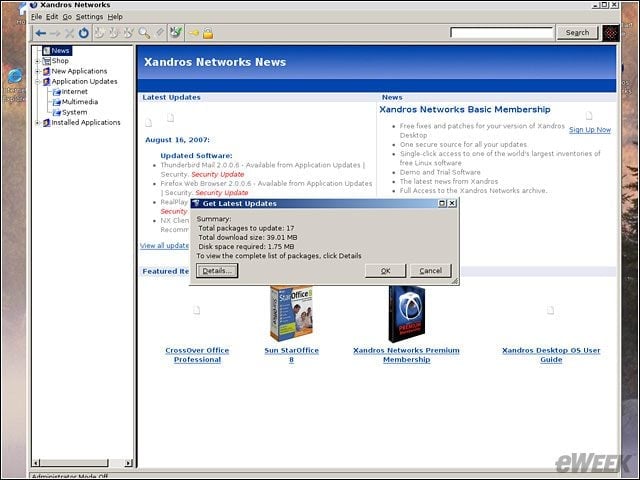The height and width of the screenshot is (480, 640).
Task: Click the Internet folder icon
Action: [x=57, y=92]
